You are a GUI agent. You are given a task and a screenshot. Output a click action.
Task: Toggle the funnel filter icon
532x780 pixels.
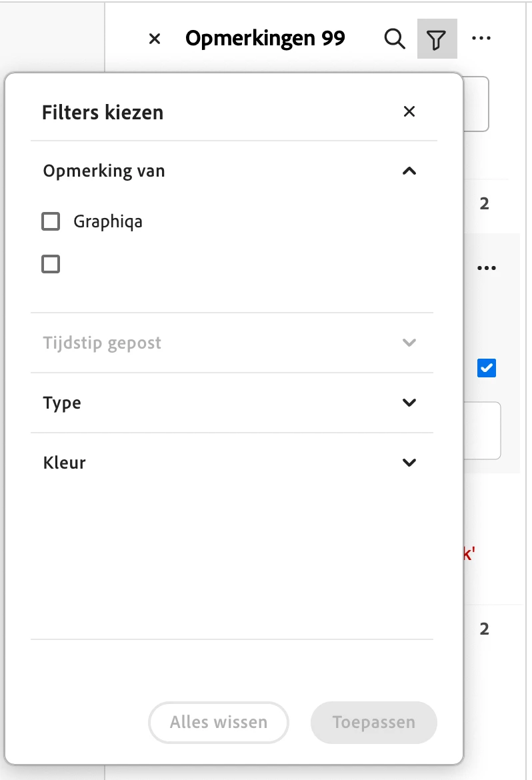coord(437,39)
